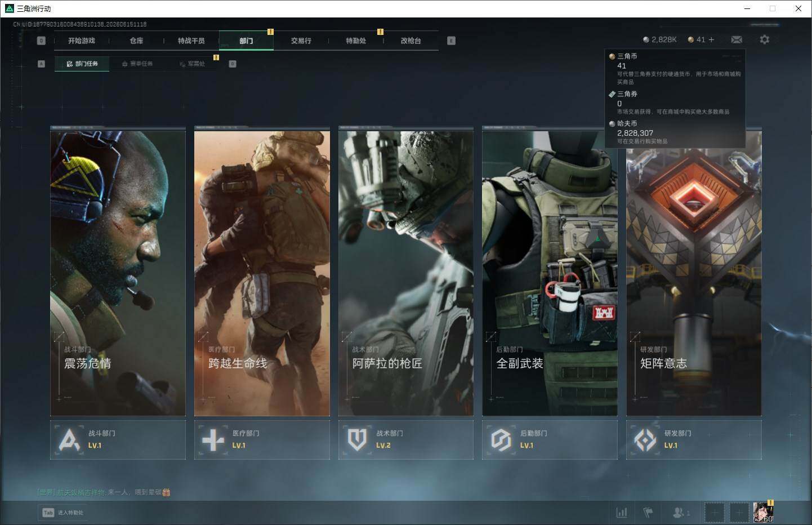Open the player avatar profile
812x525 pixels.
tap(763, 512)
